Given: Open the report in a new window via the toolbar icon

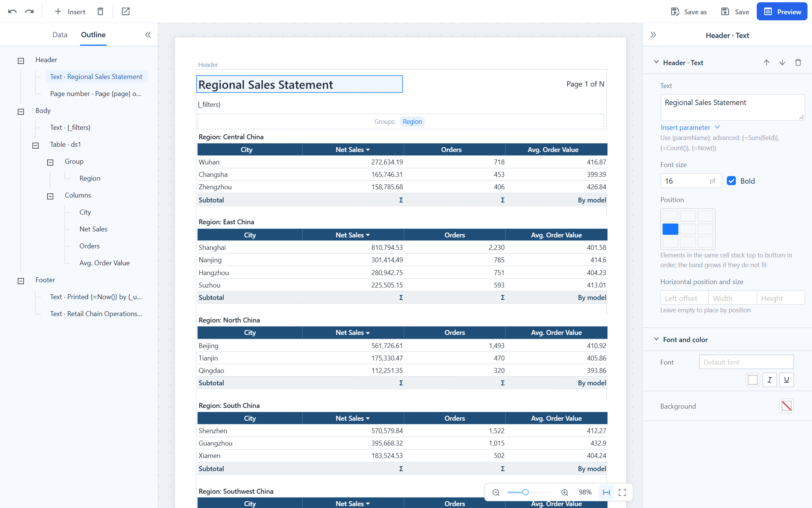Looking at the screenshot, I should pyautogui.click(x=126, y=12).
